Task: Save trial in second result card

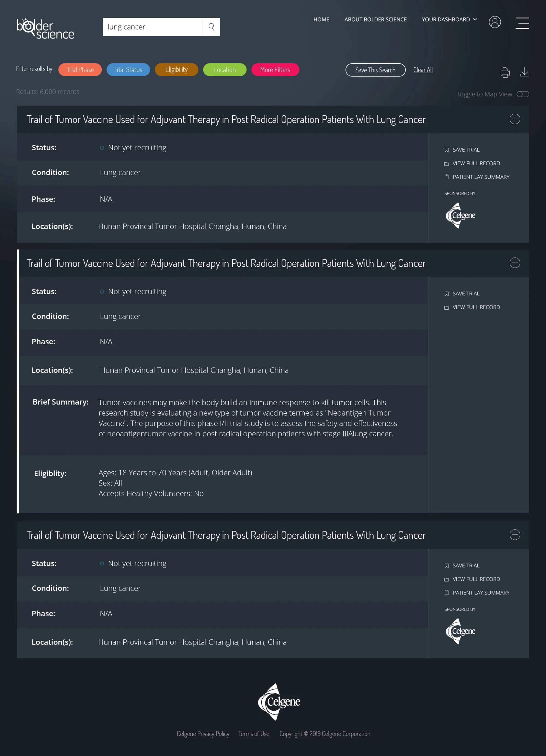Action: (462, 294)
